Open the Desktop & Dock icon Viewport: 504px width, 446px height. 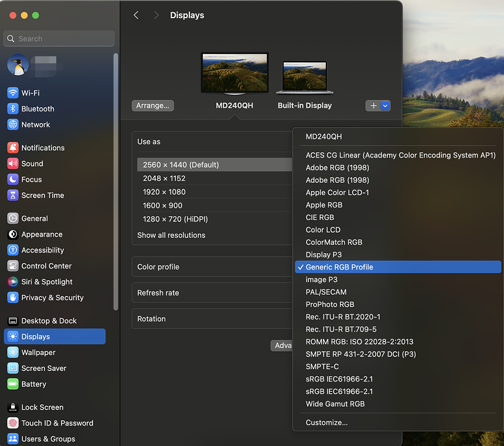[13, 321]
